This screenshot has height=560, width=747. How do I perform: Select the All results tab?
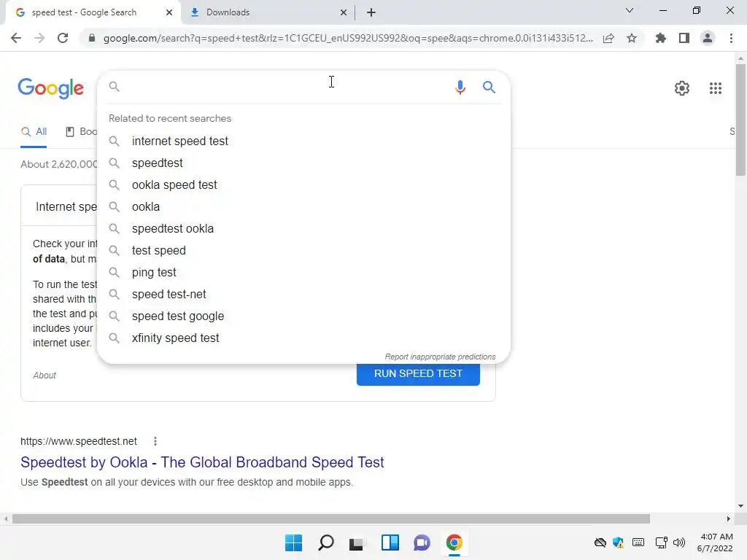pyautogui.click(x=34, y=131)
